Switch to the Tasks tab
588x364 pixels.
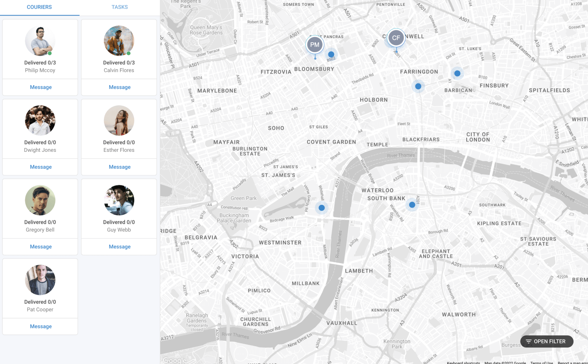click(x=120, y=7)
